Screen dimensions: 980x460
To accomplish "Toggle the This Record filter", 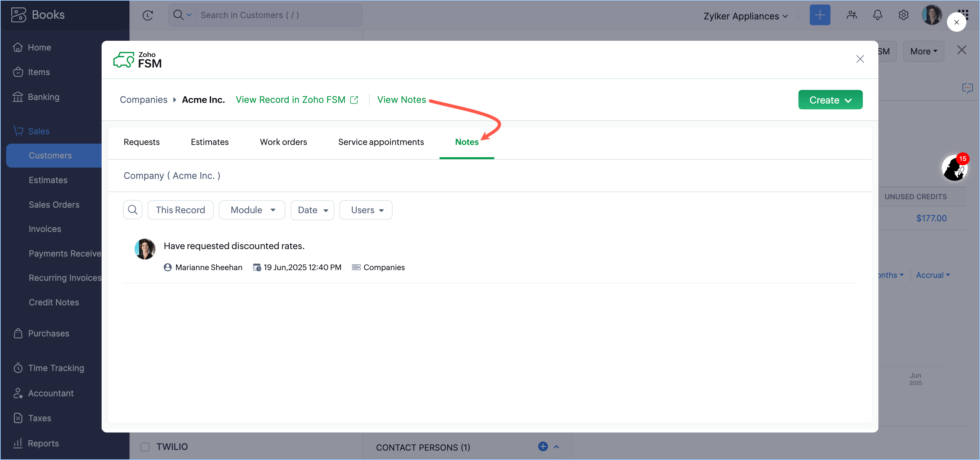I will [180, 210].
